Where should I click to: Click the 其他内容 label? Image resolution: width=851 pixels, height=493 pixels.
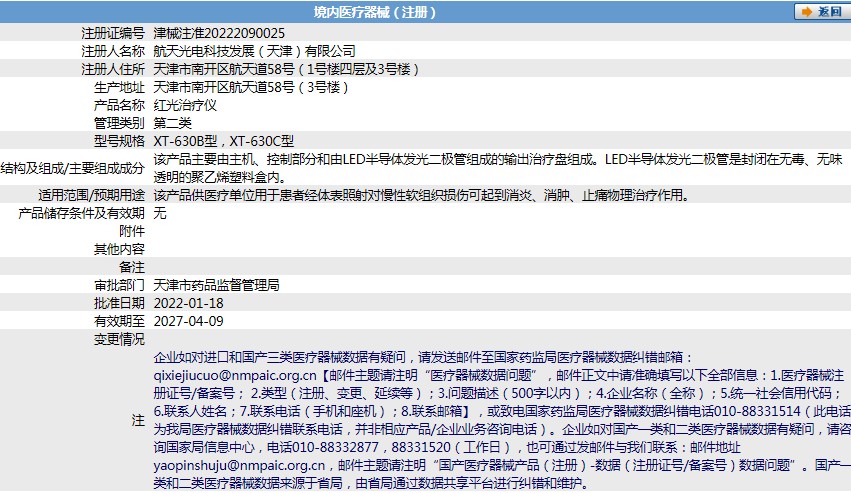point(119,249)
